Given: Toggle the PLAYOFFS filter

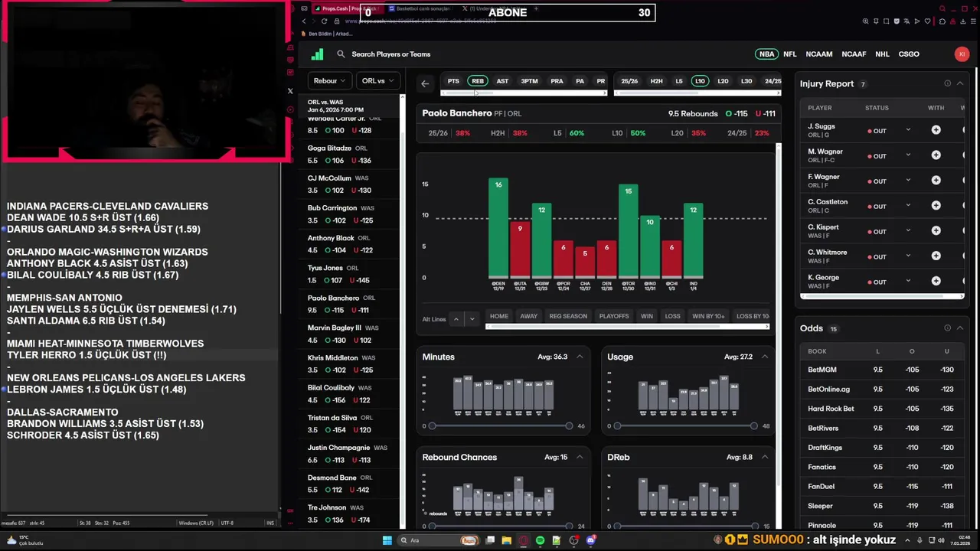Looking at the screenshot, I should pos(614,316).
